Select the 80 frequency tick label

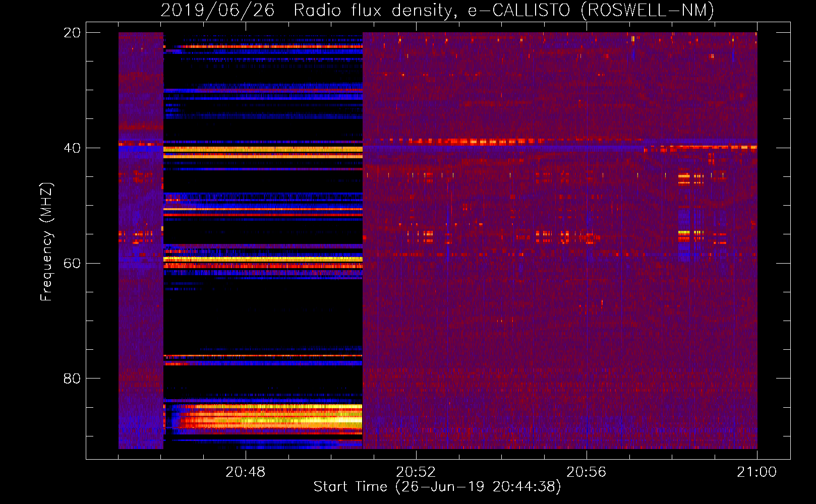tap(72, 379)
